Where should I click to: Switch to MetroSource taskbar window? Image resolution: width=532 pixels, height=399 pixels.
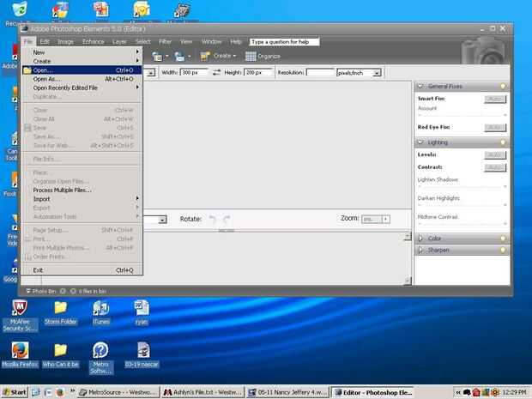118,392
